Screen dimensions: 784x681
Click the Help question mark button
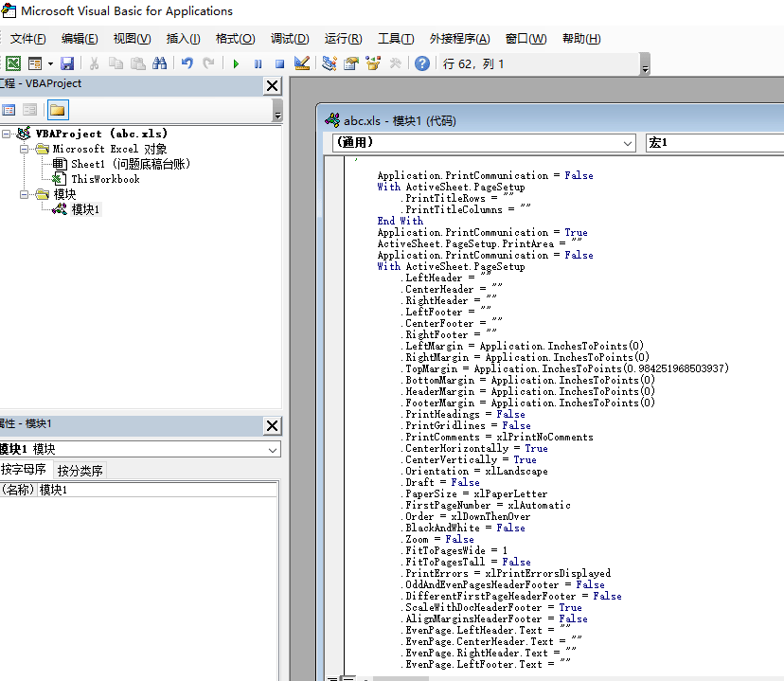coord(421,63)
